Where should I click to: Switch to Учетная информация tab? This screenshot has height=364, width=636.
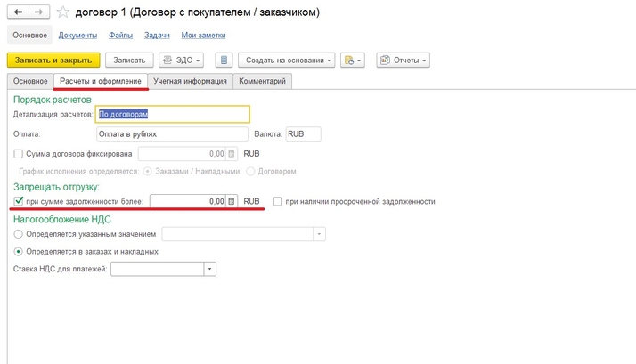(190, 81)
